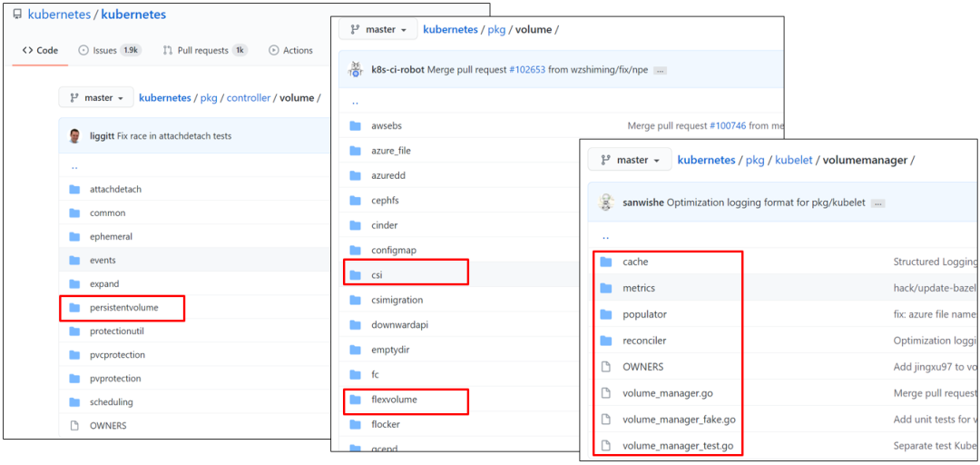
Task: Open fc folder icon
Action: 356,374
